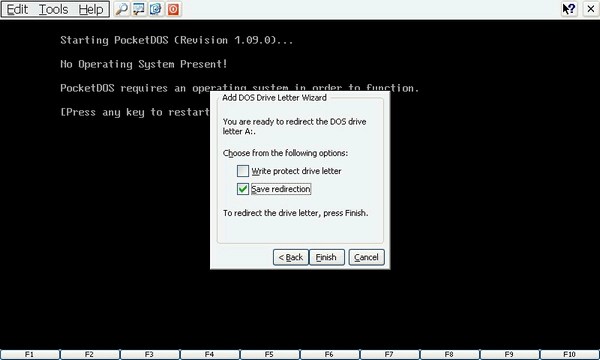Click the blue restart toolbar icon
The width and height of the screenshot is (600, 360).
coord(156,9)
